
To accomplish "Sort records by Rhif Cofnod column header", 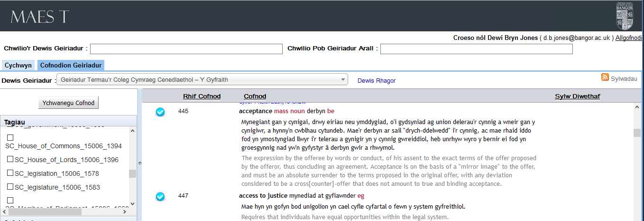I will [202, 96].
